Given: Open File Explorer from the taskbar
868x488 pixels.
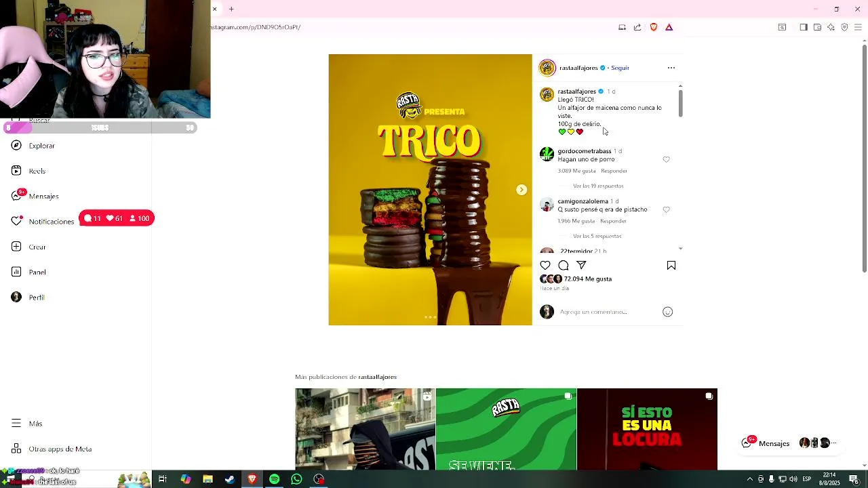Looking at the screenshot, I should (x=208, y=479).
